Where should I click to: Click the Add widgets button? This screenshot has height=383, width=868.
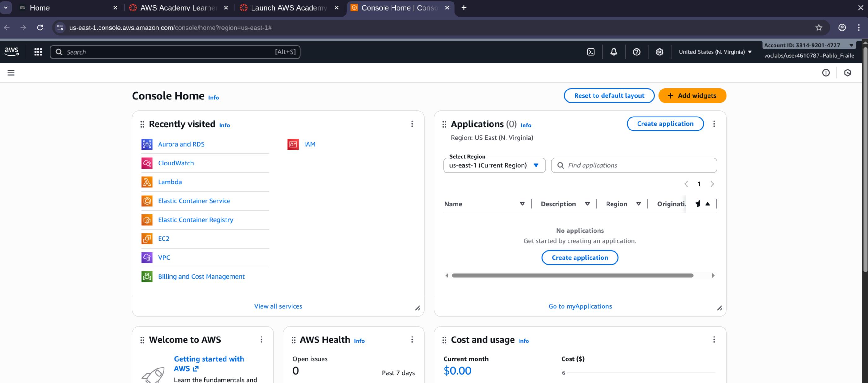coord(692,95)
